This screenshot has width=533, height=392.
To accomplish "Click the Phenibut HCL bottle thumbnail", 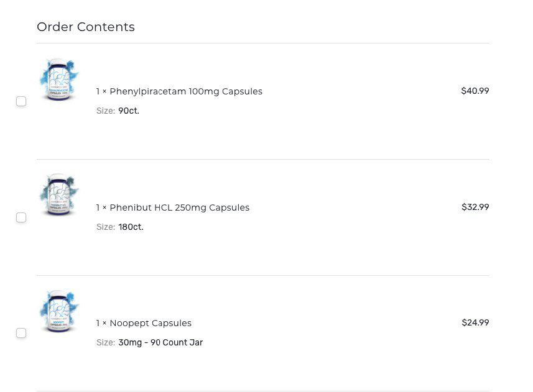I will (59, 195).
